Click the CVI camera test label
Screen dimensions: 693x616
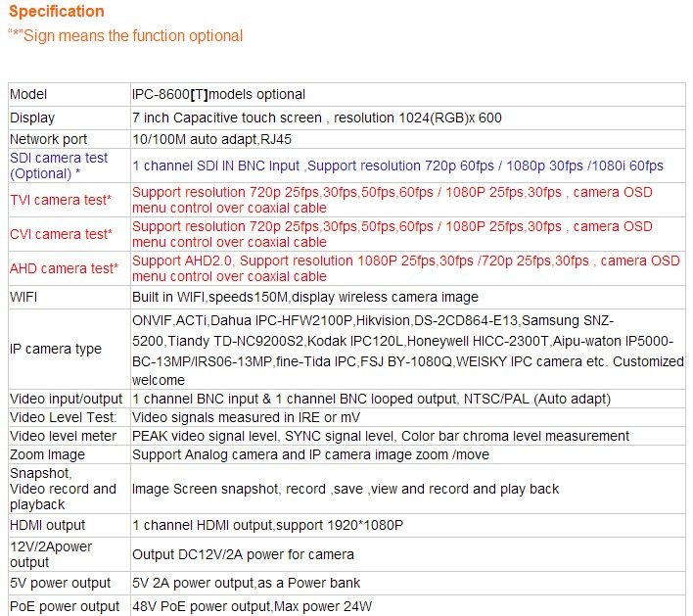[x=61, y=234]
